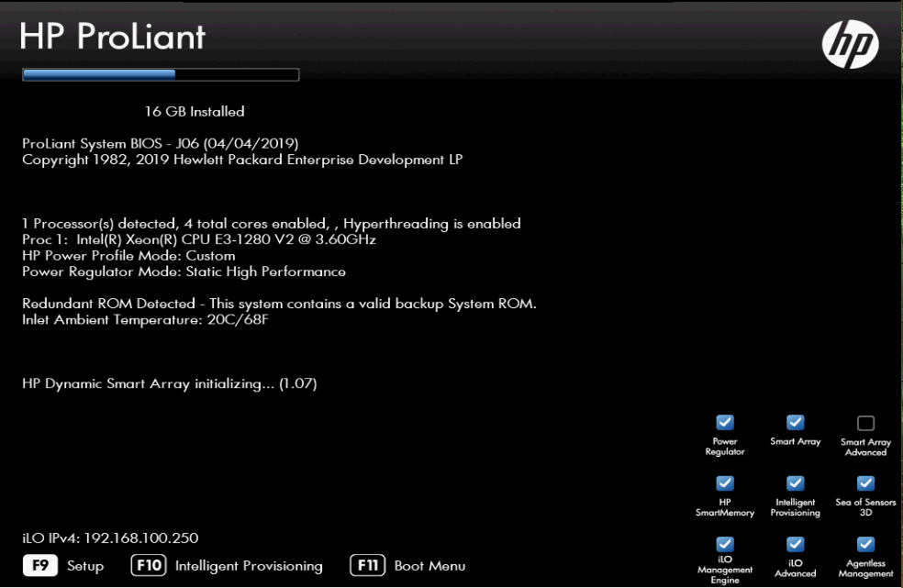Screen dimensions: 903x588
Task: Click the iLO IPv4 address text
Action: 110,538
